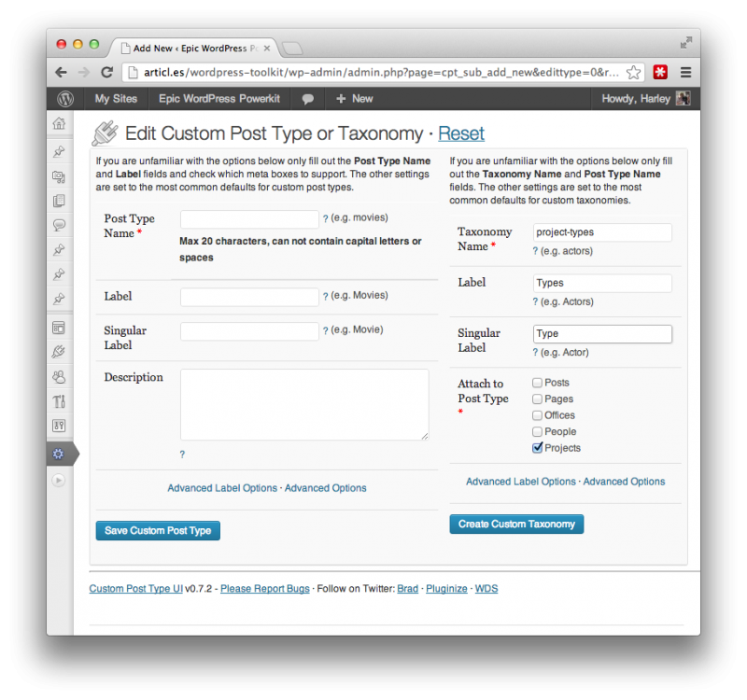747x700 pixels.
Task: Click the browser forward arrow
Action: (83, 73)
